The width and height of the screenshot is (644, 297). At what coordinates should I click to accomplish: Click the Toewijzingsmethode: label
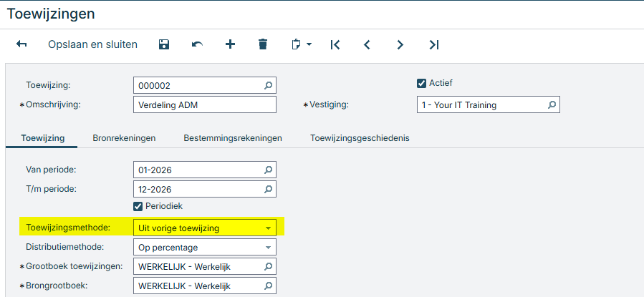pos(68,228)
